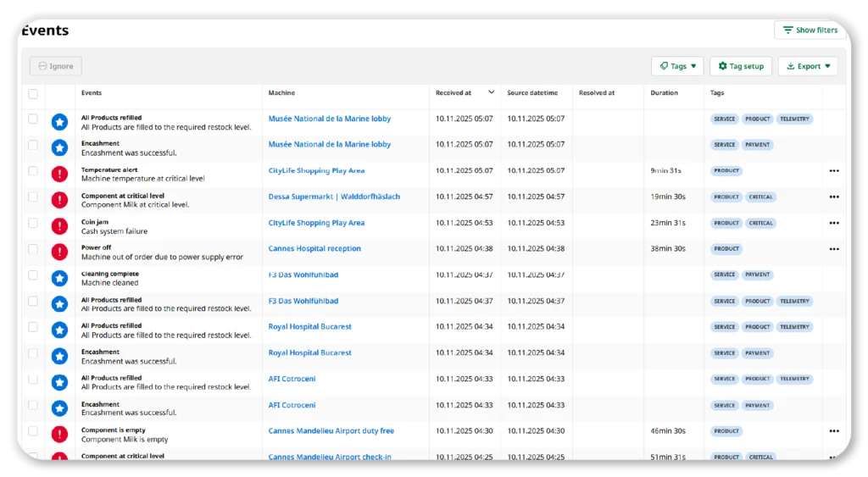Click the Machine column header

pos(281,93)
